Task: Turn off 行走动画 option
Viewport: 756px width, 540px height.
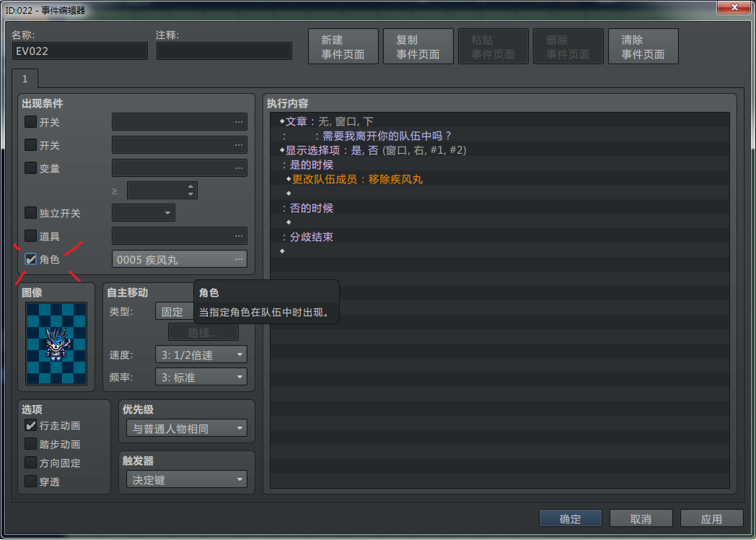Action: 30,425
